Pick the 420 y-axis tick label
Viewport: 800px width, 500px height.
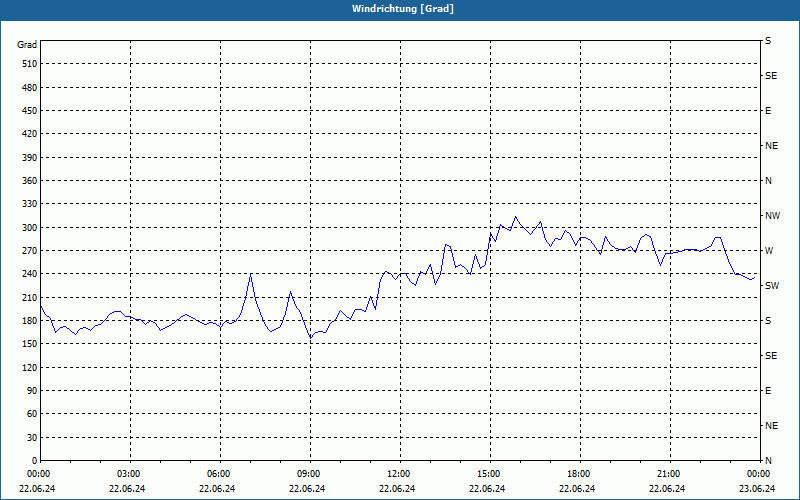pos(30,134)
